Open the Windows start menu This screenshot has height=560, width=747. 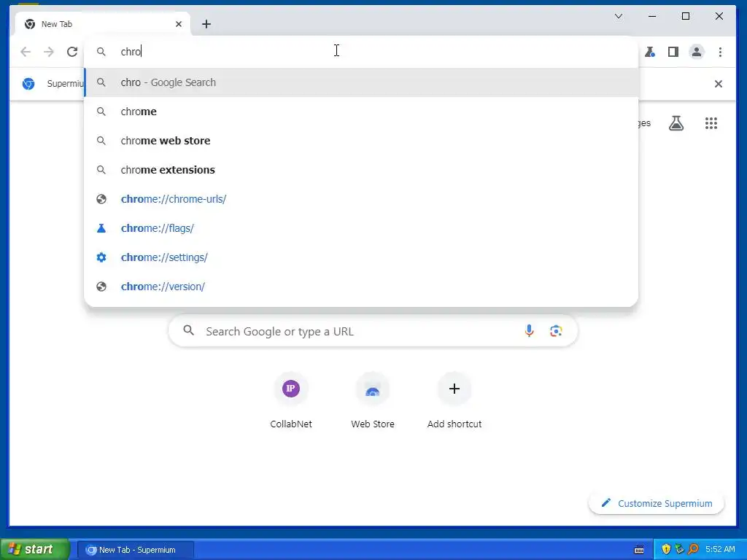34,550
